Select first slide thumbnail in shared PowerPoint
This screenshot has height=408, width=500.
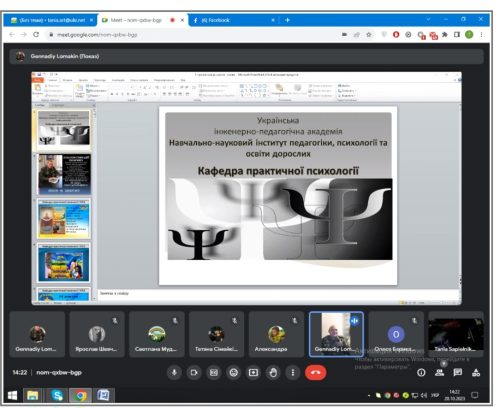[64, 128]
